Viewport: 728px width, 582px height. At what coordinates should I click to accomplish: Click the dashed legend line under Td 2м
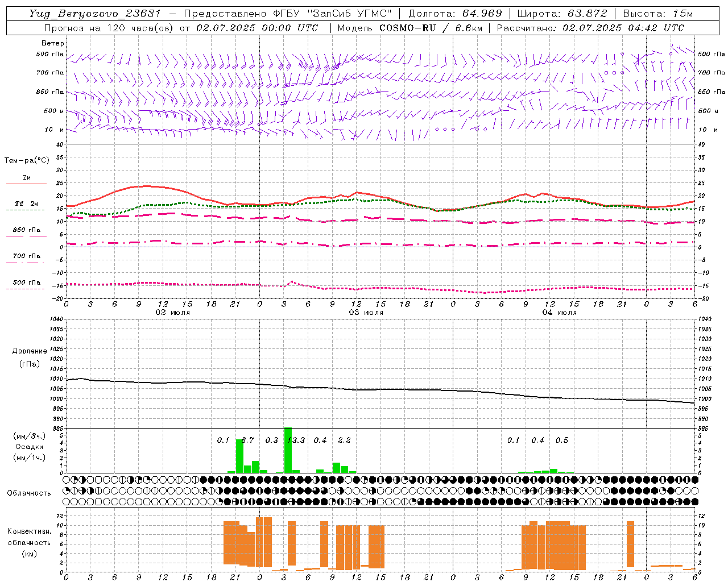coord(26,210)
